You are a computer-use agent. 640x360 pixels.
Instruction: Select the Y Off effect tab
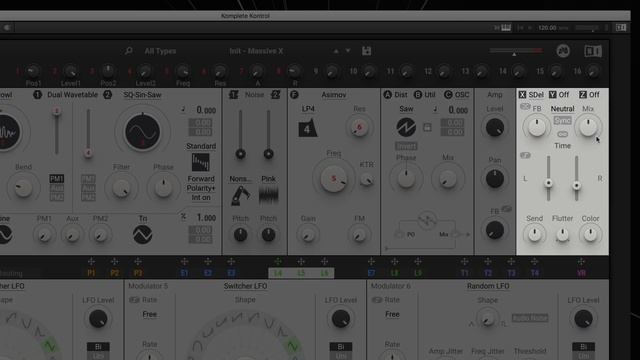point(559,95)
